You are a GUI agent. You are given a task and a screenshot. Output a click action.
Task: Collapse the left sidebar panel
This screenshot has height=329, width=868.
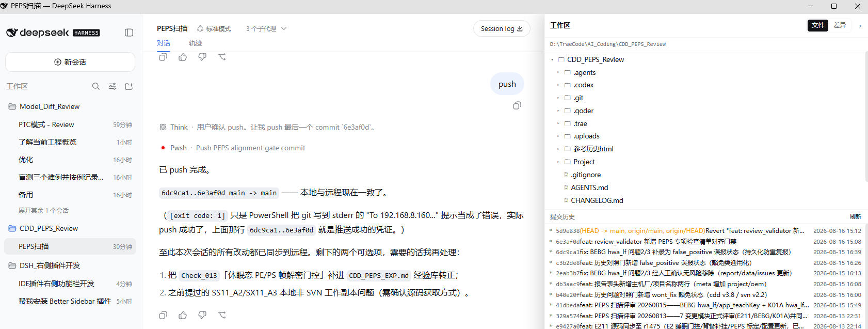[x=129, y=33]
